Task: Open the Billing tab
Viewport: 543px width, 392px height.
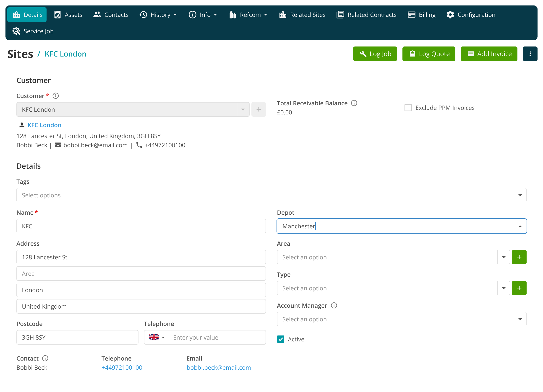Action: 422,15
